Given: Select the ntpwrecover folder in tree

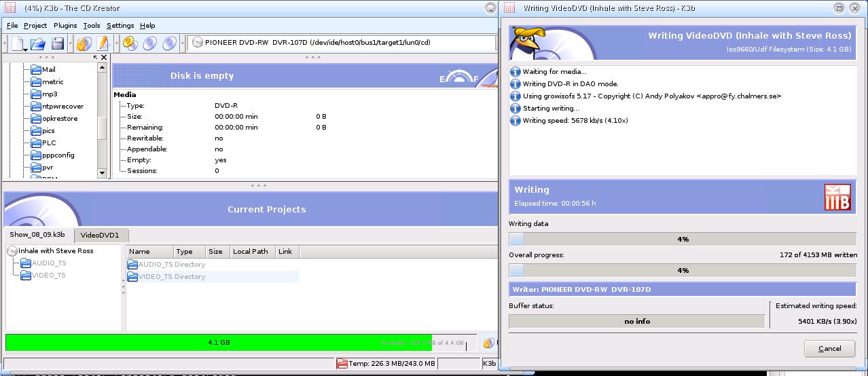Looking at the screenshot, I should point(62,107).
